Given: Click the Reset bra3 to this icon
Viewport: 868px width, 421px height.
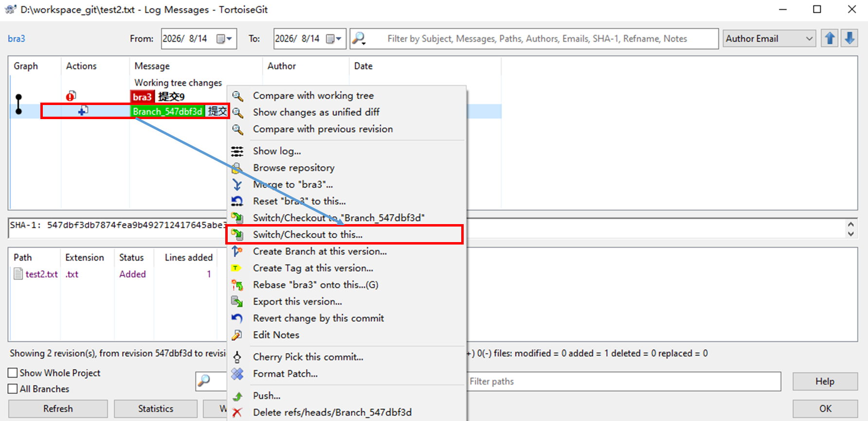Looking at the screenshot, I should click(x=237, y=201).
